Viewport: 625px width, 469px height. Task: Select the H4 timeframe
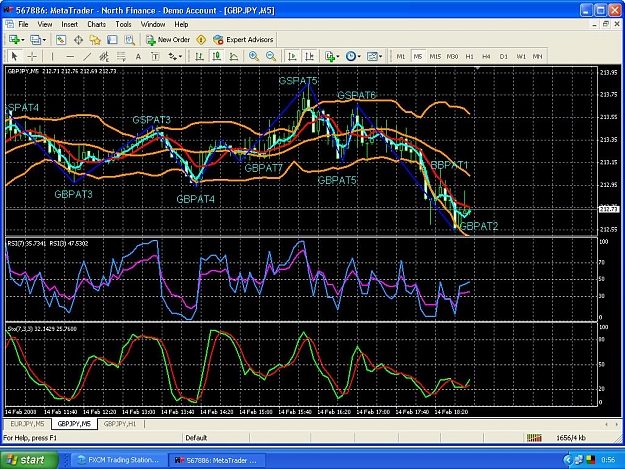coord(486,57)
